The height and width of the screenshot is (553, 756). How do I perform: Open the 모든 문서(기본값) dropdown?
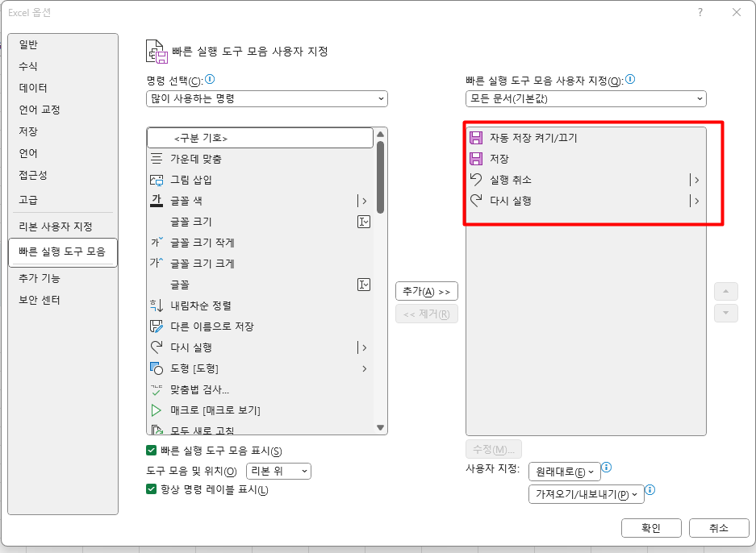click(x=586, y=98)
